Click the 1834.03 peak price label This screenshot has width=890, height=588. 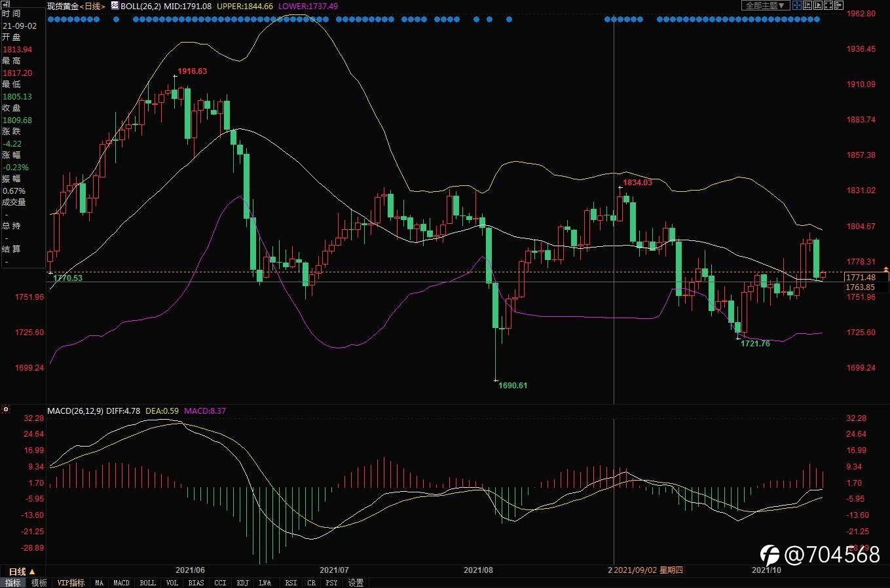point(637,183)
